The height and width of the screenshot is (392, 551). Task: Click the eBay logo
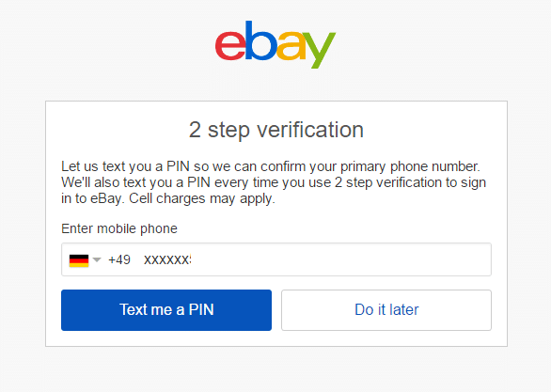click(x=275, y=44)
